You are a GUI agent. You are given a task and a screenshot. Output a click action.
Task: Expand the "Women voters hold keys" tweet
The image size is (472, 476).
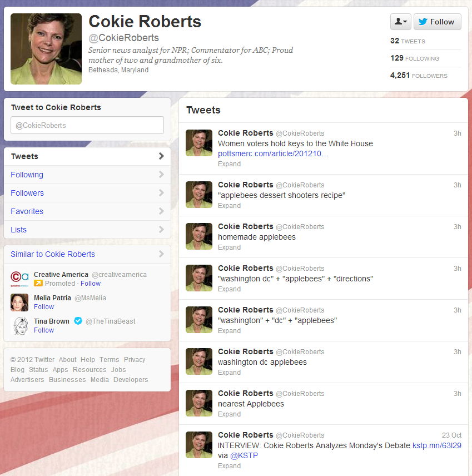click(x=229, y=164)
